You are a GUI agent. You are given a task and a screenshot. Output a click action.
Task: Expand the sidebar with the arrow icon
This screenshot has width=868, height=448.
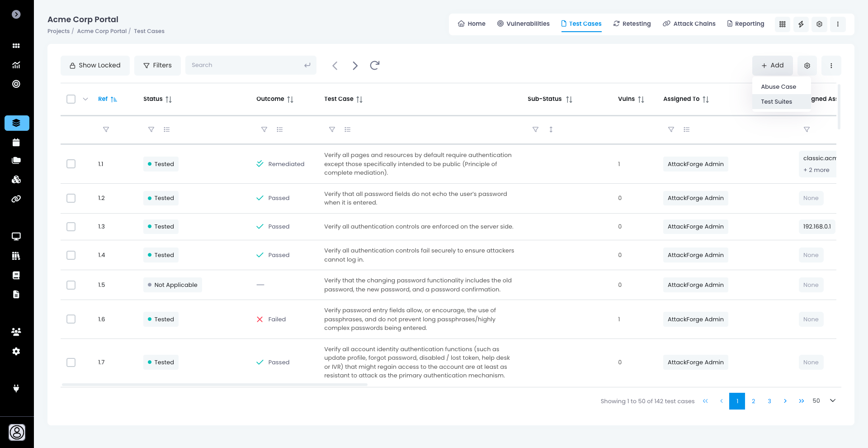pyautogui.click(x=16, y=14)
